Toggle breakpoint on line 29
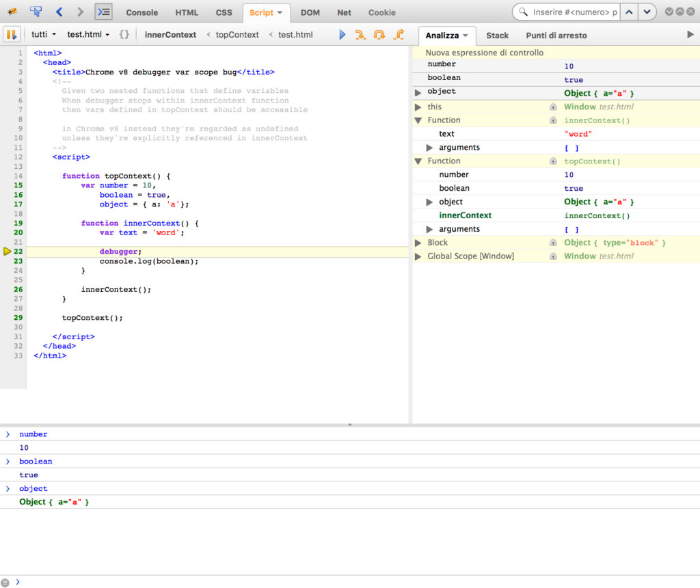 coord(18,318)
